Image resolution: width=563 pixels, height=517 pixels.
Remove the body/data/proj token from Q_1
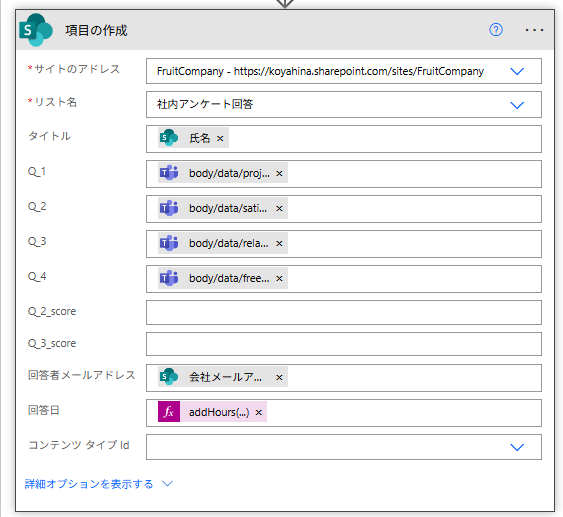[x=279, y=173]
